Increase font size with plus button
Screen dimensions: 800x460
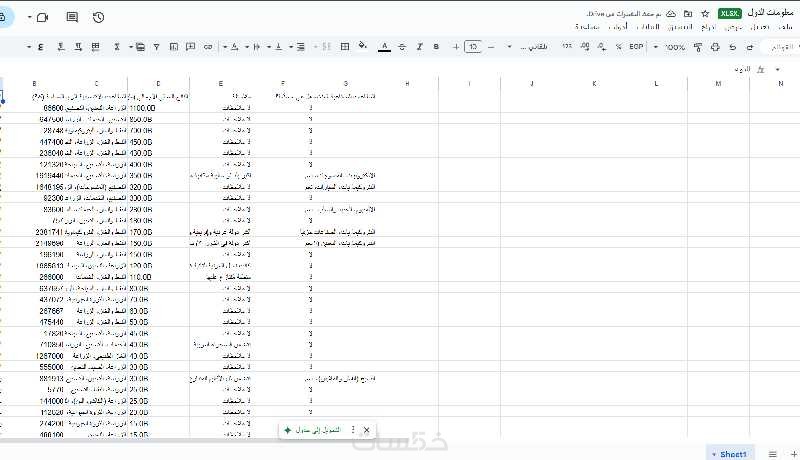coord(456,47)
